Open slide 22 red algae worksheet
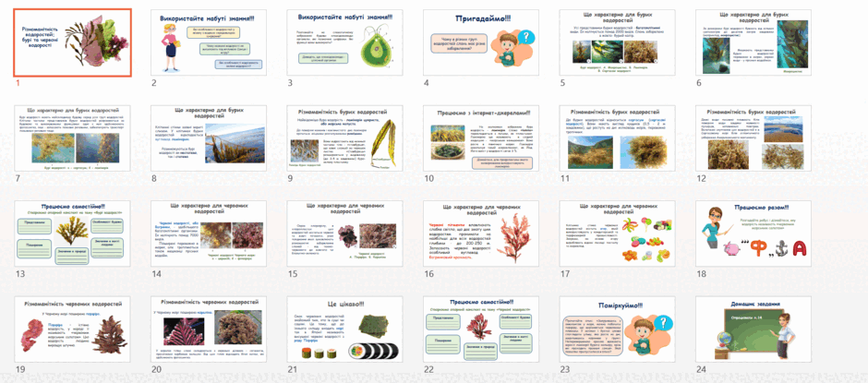This screenshot has width=868, height=383. tap(480, 329)
